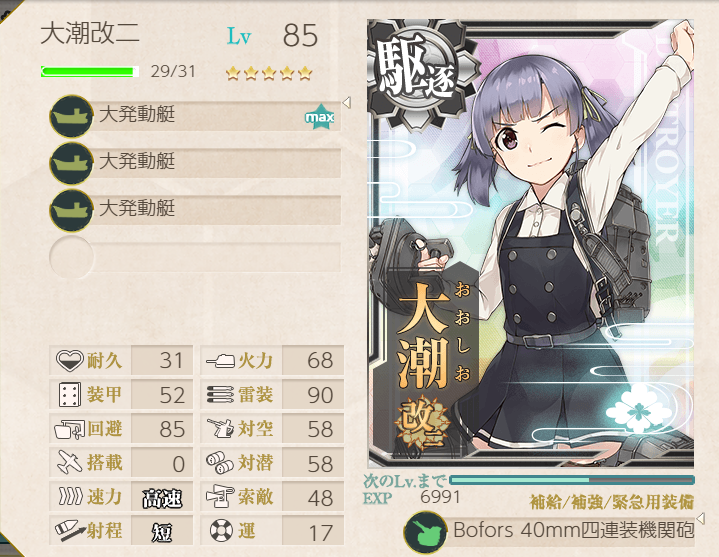Select the Bofors 40mm四連装機関砲 equipment entry
Viewport: 719px width, 557px height.
click(x=549, y=532)
